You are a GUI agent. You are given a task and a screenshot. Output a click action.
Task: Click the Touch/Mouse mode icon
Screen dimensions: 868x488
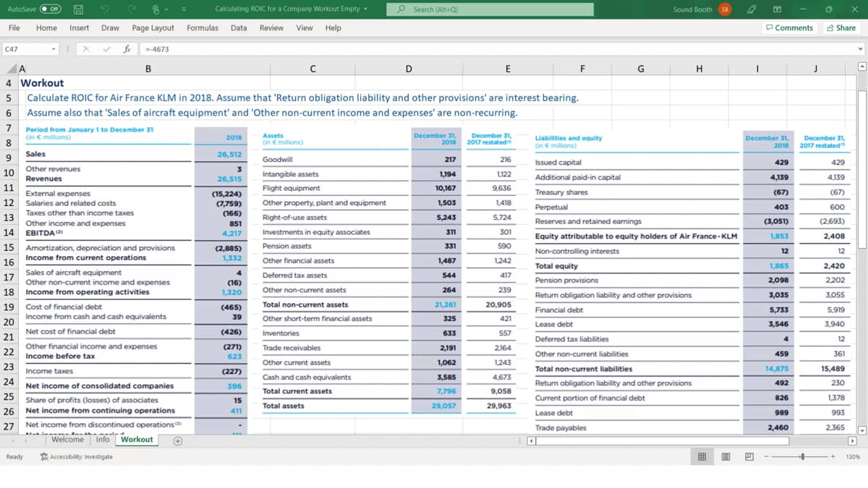point(156,9)
